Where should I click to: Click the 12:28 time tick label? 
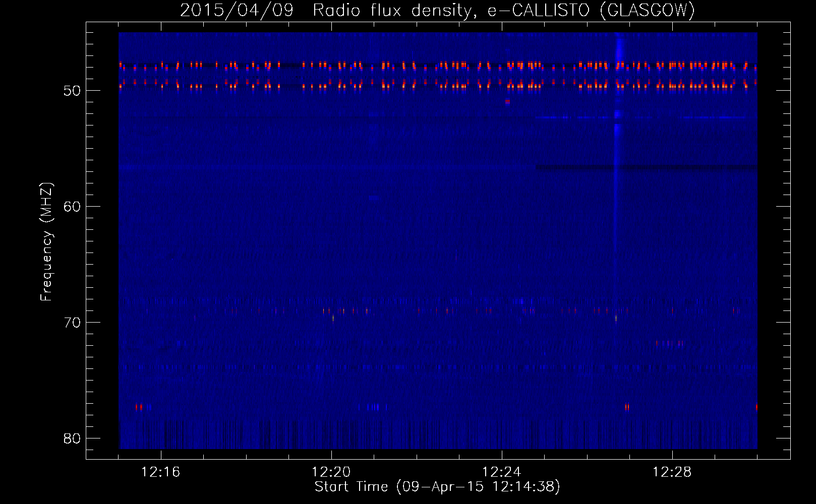pyautogui.click(x=672, y=472)
